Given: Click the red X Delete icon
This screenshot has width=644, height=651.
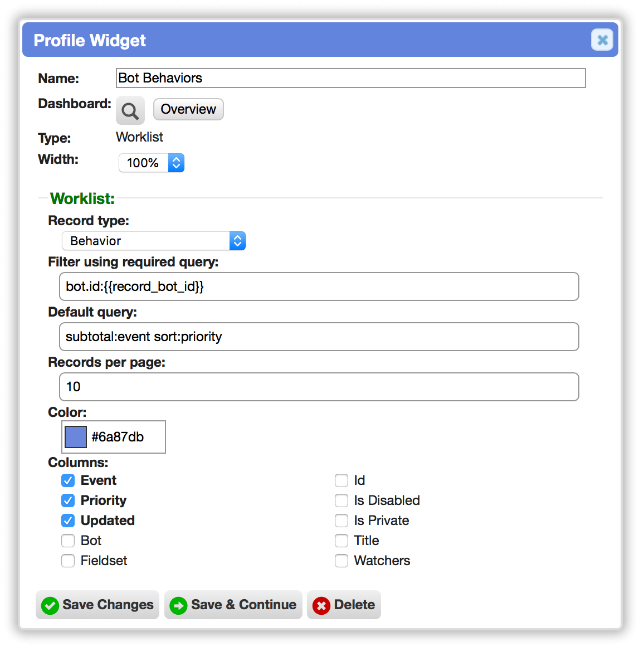Looking at the screenshot, I should (x=321, y=606).
